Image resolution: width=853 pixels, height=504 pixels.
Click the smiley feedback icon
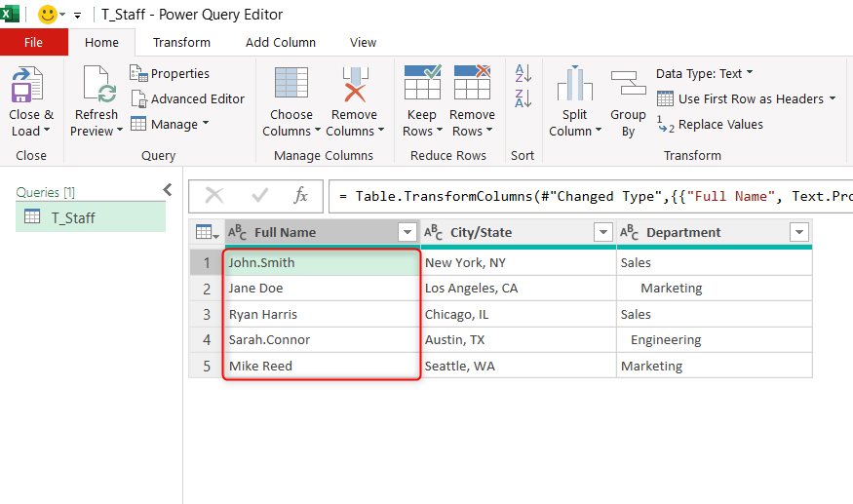48,15
